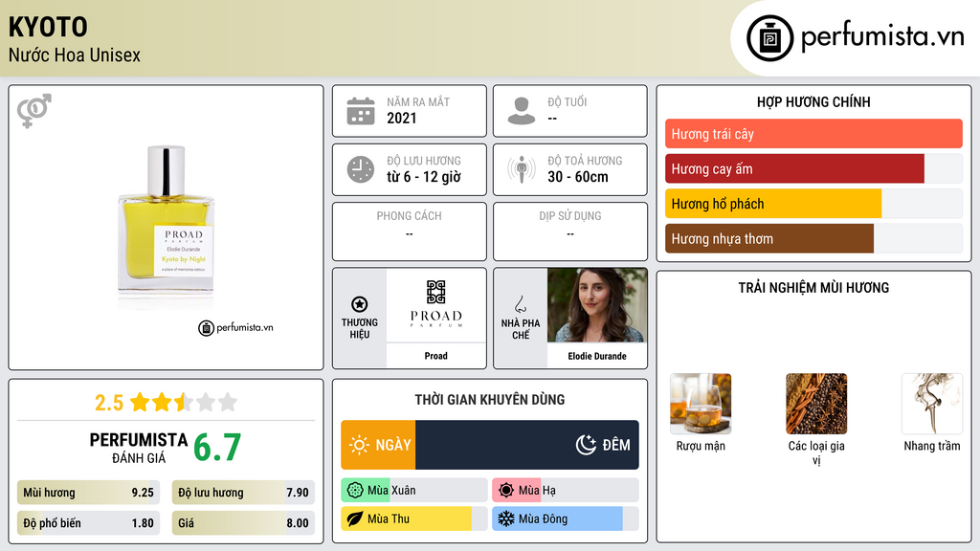The height and width of the screenshot is (551, 980).
Task: Click the 2.5 star rating stars
Action: (184, 403)
